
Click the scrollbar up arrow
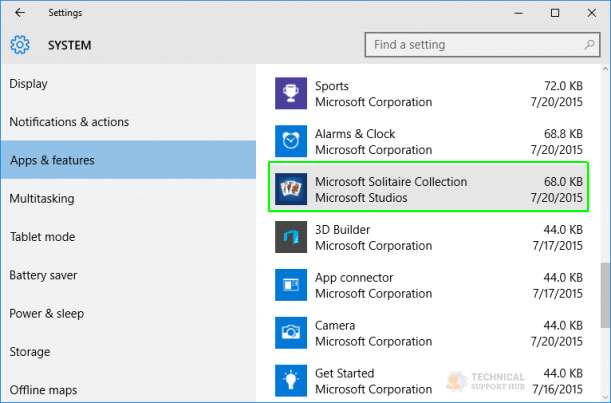coord(605,69)
